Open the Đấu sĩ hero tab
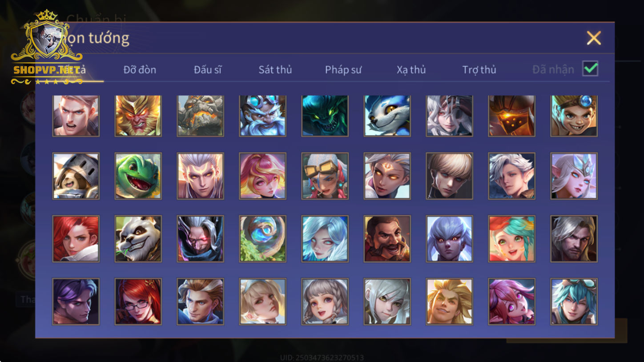The height and width of the screenshot is (362, 644). [208, 70]
